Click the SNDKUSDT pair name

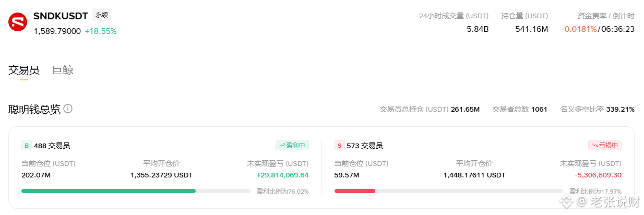click(x=61, y=16)
